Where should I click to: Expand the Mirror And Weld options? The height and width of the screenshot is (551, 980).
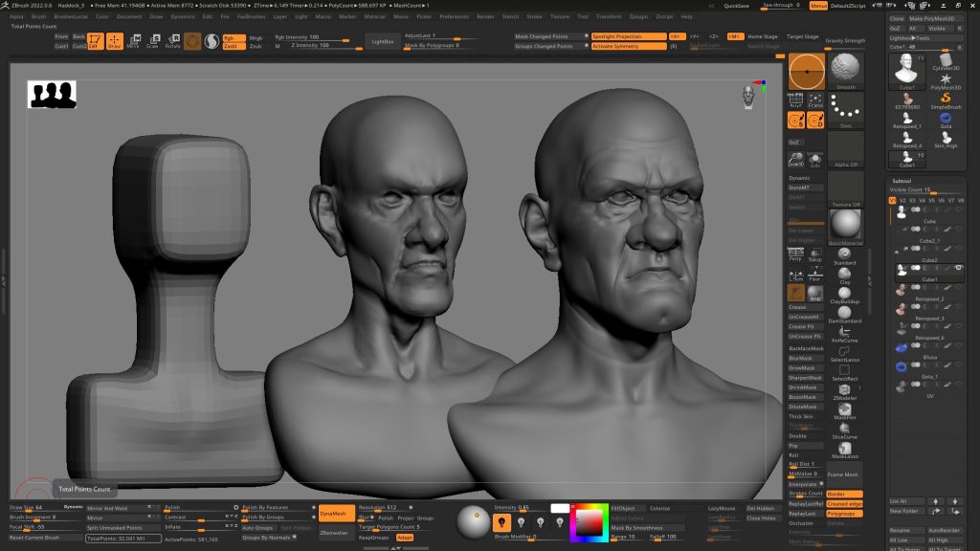click(x=122, y=508)
